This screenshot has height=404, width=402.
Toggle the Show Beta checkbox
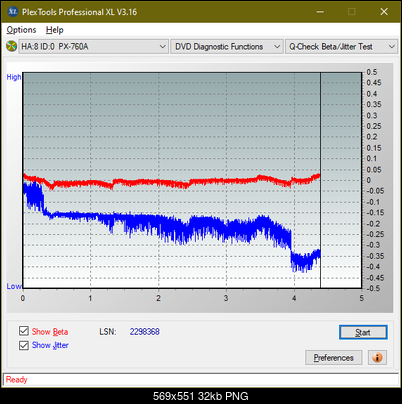(24, 331)
